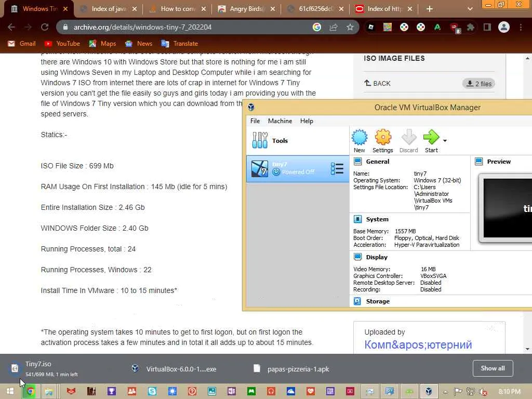This screenshot has height=399, width=532.
Task: Open the File menu in VirtualBox
Action: coord(255,121)
